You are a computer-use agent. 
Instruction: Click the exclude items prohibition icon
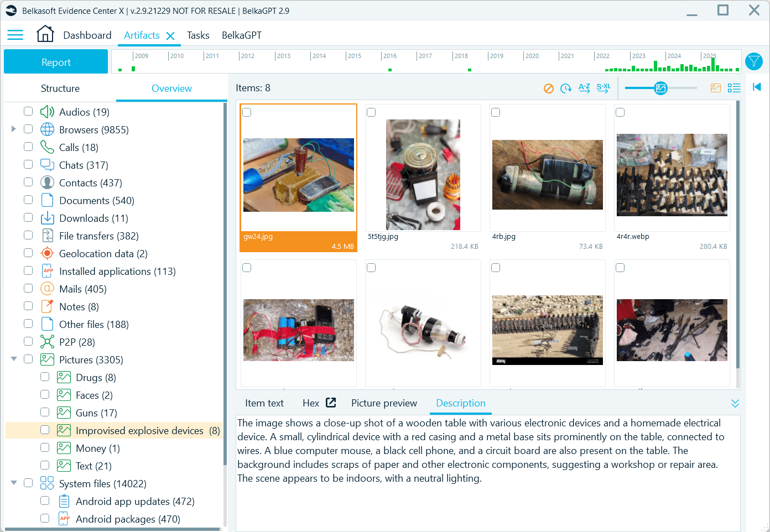548,87
